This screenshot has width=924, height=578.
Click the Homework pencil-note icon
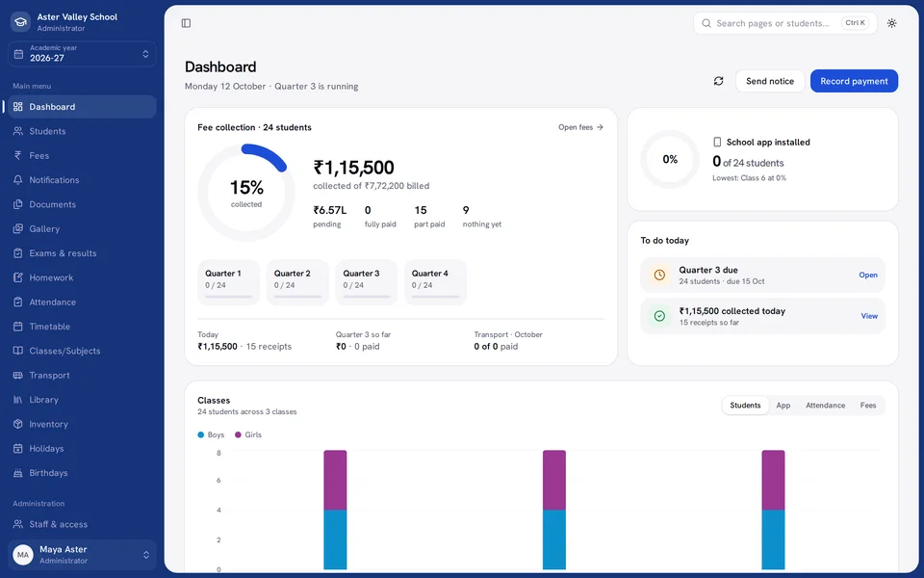[18, 277]
